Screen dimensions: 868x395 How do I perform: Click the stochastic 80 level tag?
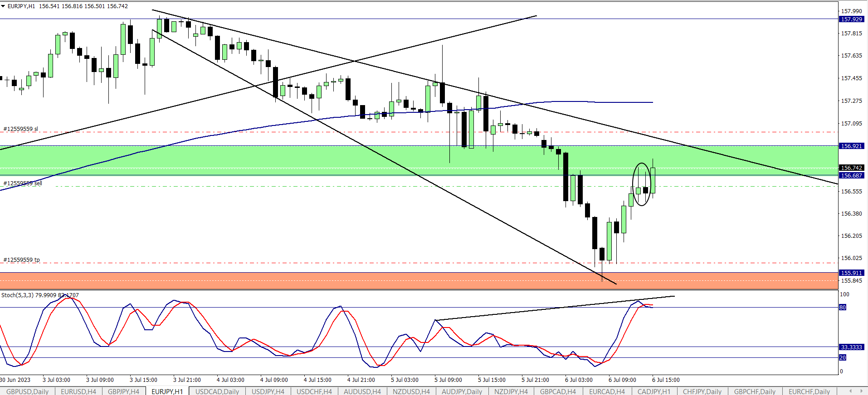[x=843, y=307]
